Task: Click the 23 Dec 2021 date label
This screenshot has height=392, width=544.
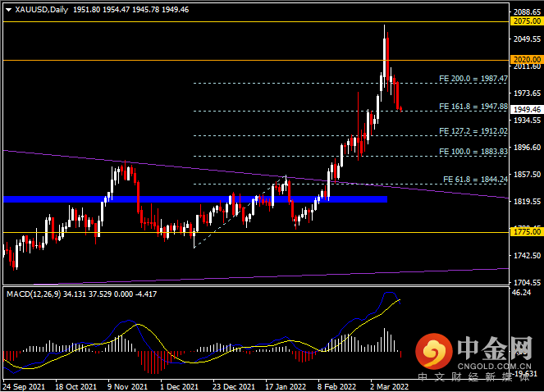Action: click(234, 386)
